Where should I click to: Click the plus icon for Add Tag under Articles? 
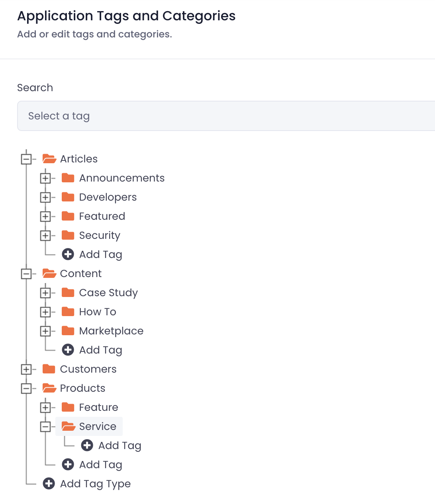pos(68,254)
